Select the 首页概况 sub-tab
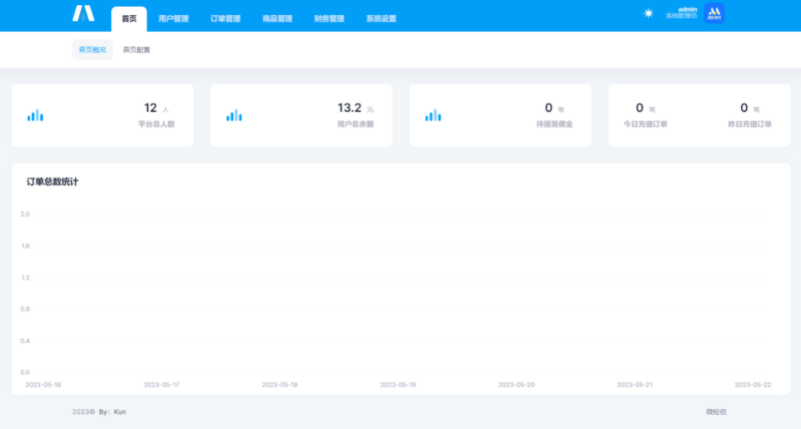Image resolution: width=801 pixels, height=429 pixels. pos(92,49)
